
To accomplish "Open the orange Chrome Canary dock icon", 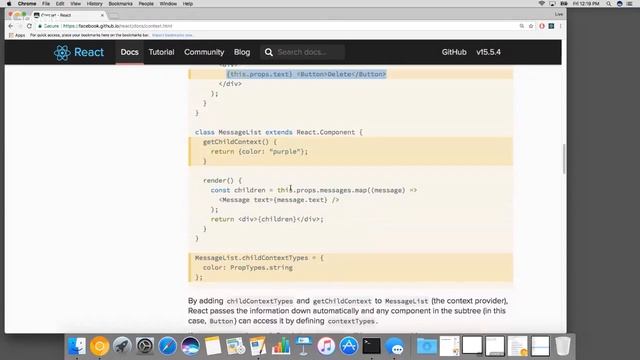I will click(x=99, y=346).
